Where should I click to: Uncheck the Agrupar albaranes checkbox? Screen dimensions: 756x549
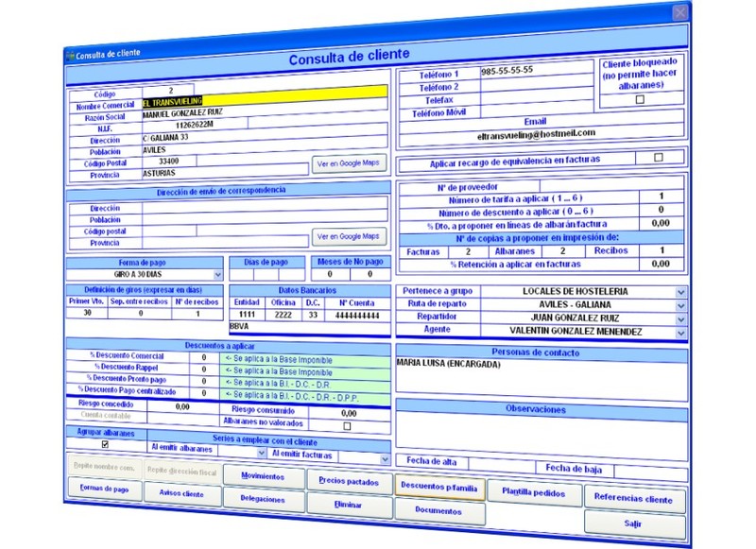tap(105, 444)
